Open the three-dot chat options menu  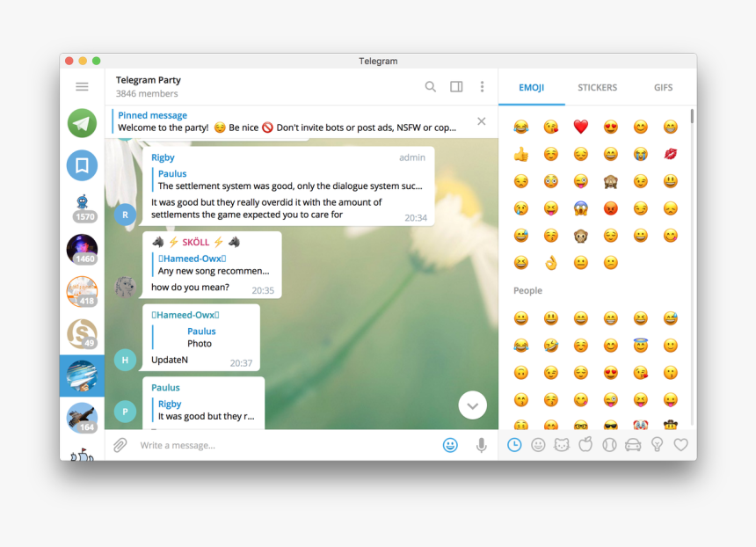(482, 87)
